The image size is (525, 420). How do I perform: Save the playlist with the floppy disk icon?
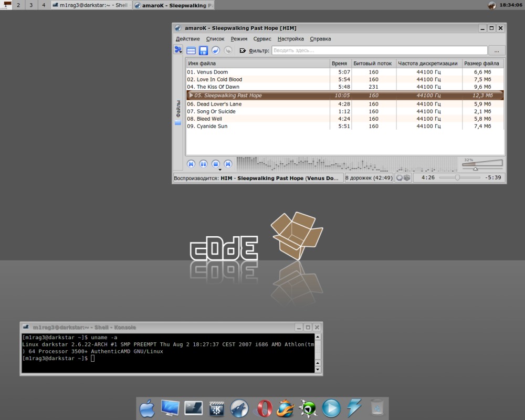pyautogui.click(x=203, y=50)
